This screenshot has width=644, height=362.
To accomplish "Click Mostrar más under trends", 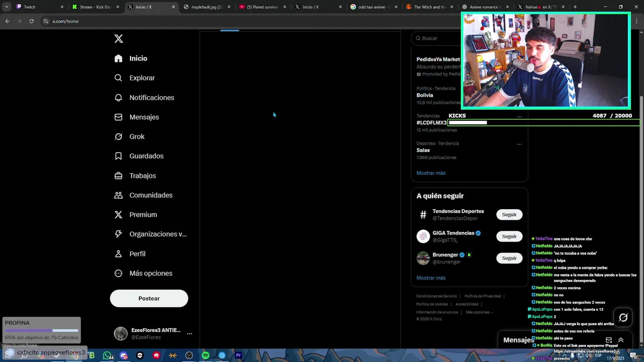I will (431, 173).
